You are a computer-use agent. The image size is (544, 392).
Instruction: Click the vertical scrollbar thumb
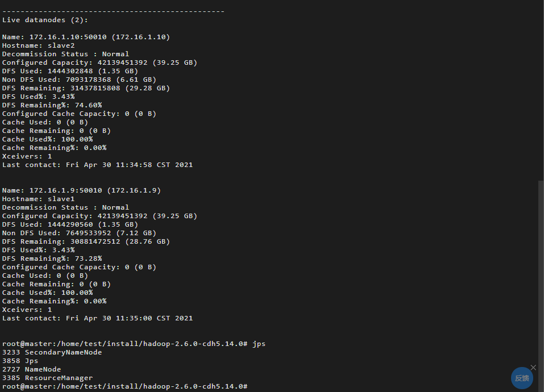[x=541, y=286]
